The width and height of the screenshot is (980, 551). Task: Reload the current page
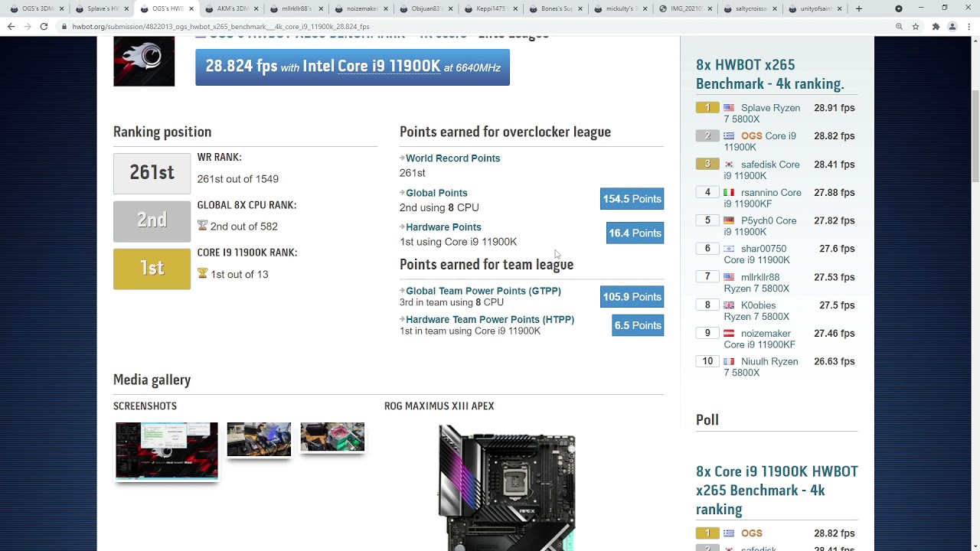(x=44, y=26)
